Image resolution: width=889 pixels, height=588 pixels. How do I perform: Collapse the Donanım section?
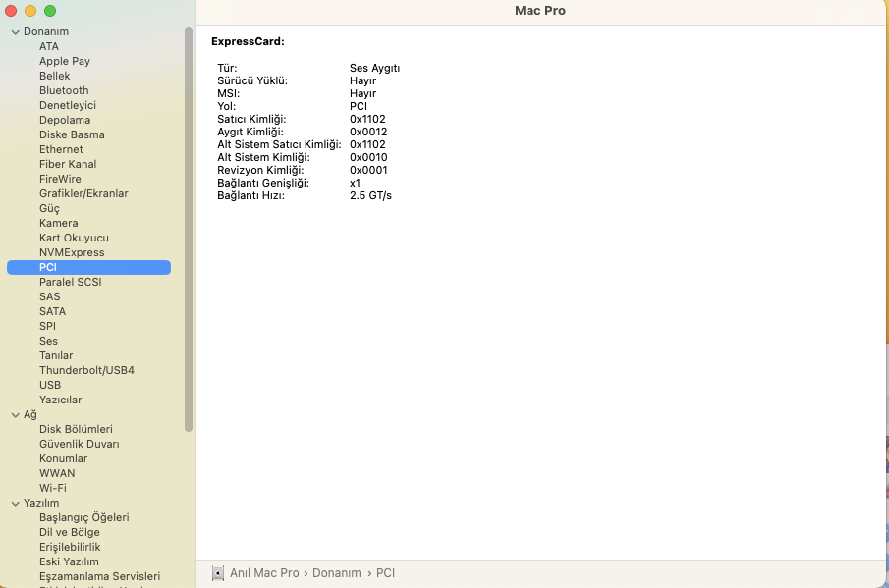pos(15,31)
